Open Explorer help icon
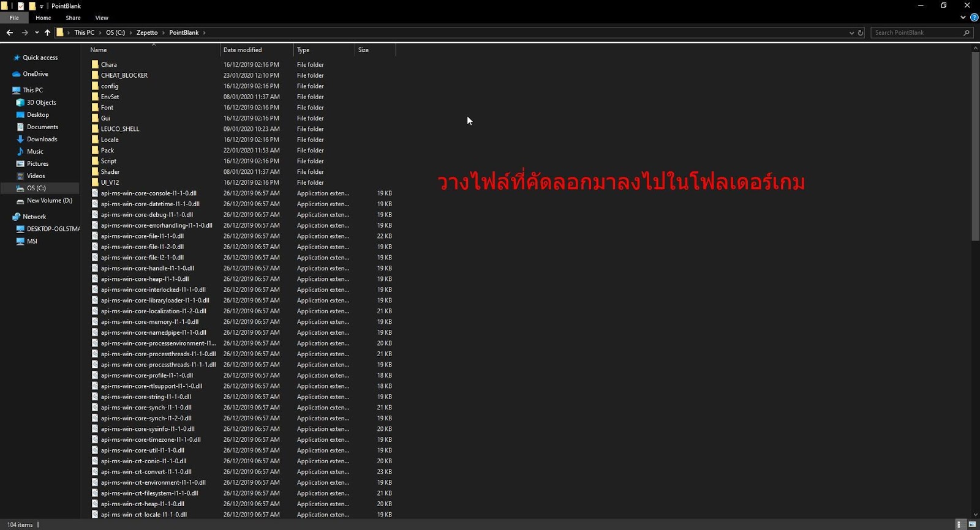The height and width of the screenshot is (530, 980). point(974,18)
